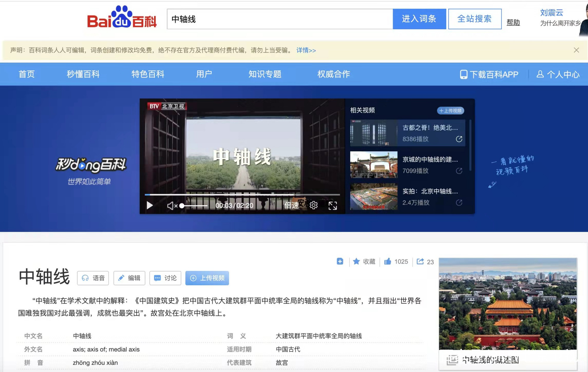Favorite the entry with the 收藏 star
This screenshot has width=588, height=372.
tap(364, 262)
